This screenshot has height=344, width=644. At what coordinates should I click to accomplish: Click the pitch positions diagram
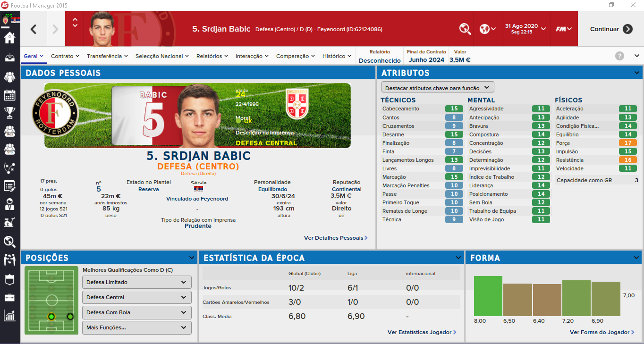pos(51,300)
